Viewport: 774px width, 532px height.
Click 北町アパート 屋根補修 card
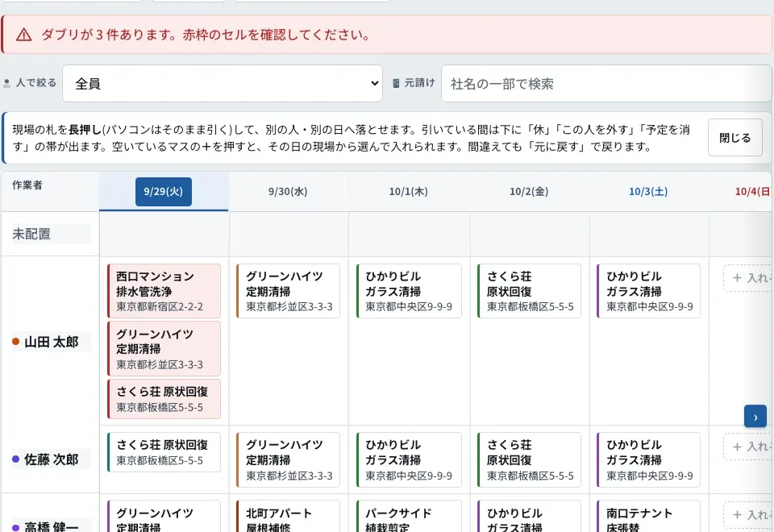click(289, 516)
